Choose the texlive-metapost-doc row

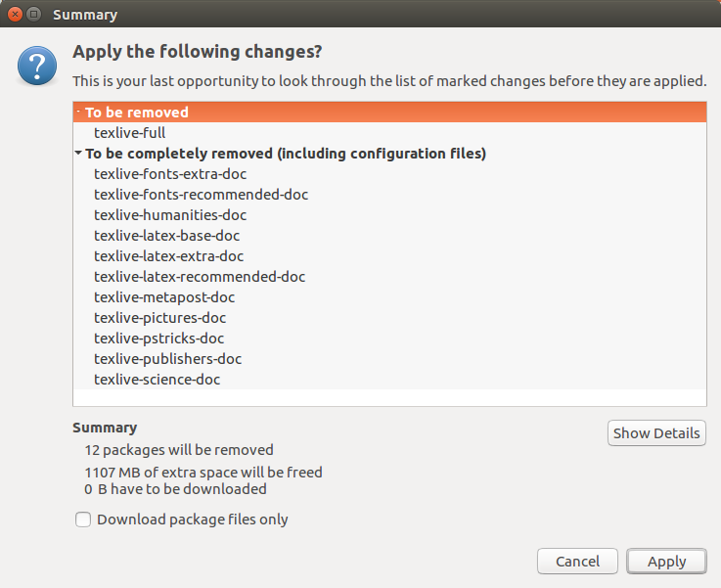coord(164,297)
